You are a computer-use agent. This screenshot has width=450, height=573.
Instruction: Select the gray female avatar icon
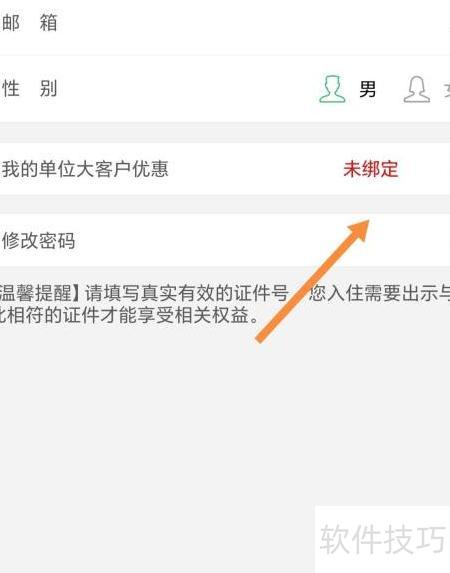(417, 89)
